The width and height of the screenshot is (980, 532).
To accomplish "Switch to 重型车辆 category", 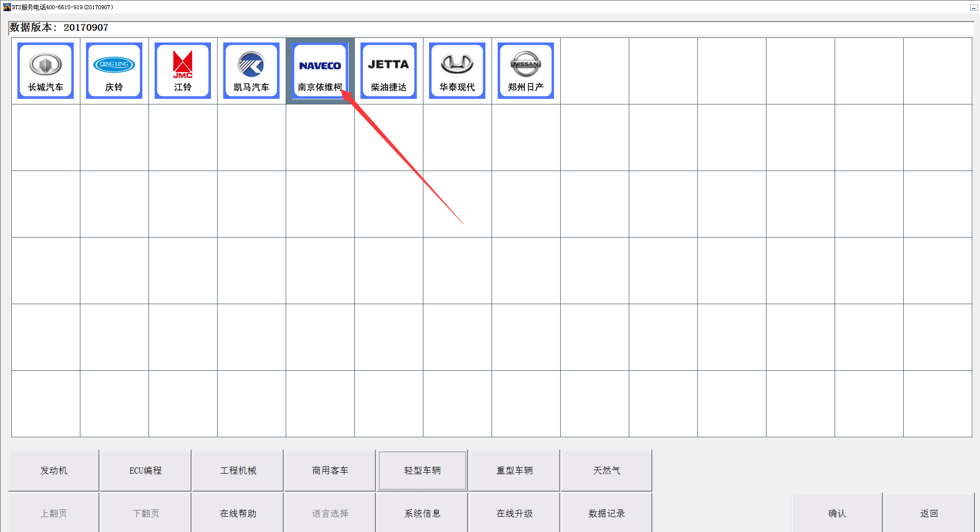I will pos(515,471).
